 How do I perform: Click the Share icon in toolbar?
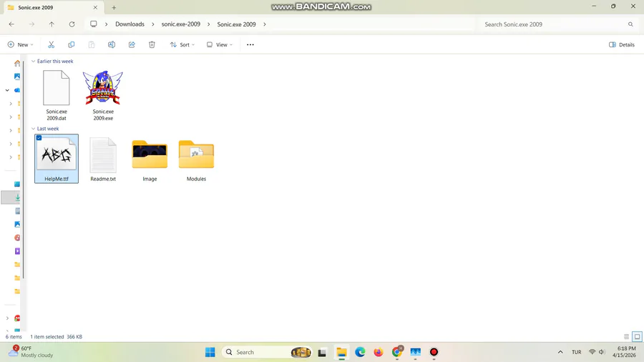(x=132, y=45)
